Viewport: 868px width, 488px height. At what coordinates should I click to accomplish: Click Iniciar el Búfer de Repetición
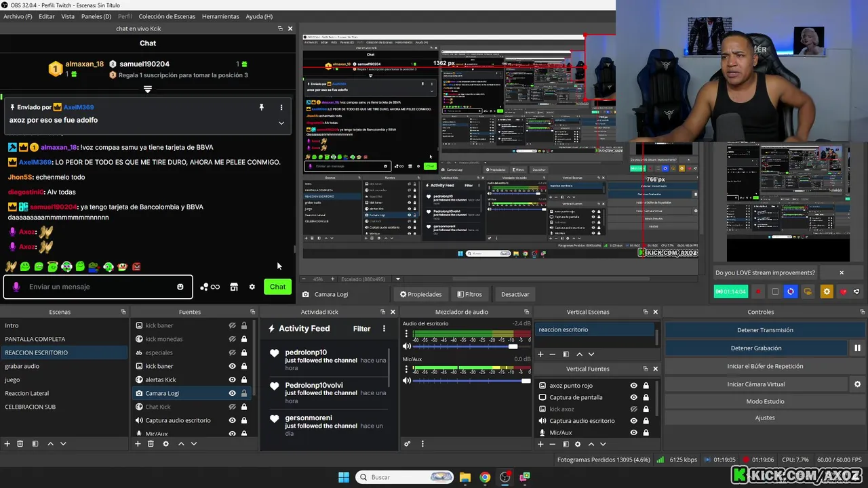point(765,366)
